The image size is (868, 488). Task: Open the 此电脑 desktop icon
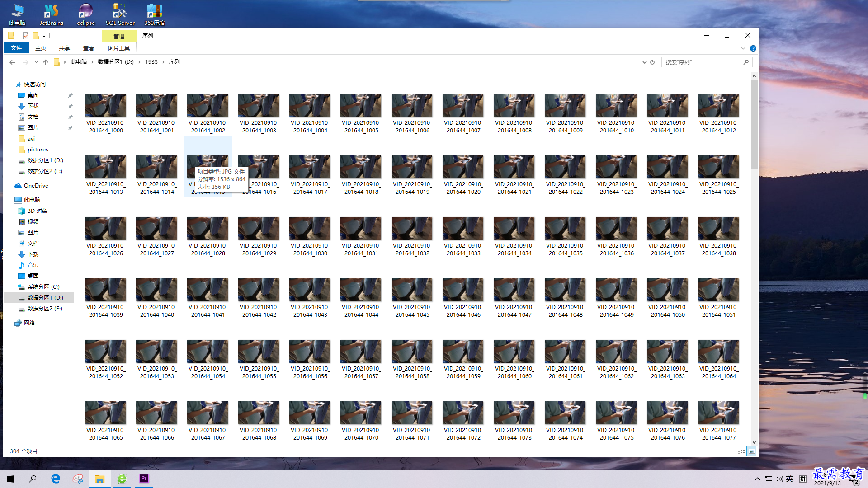pos(17,14)
